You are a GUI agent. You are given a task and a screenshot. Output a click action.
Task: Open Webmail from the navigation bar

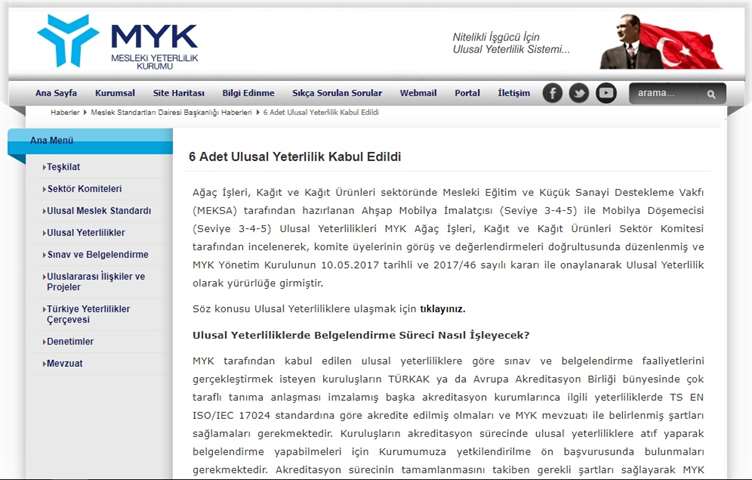click(x=418, y=93)
